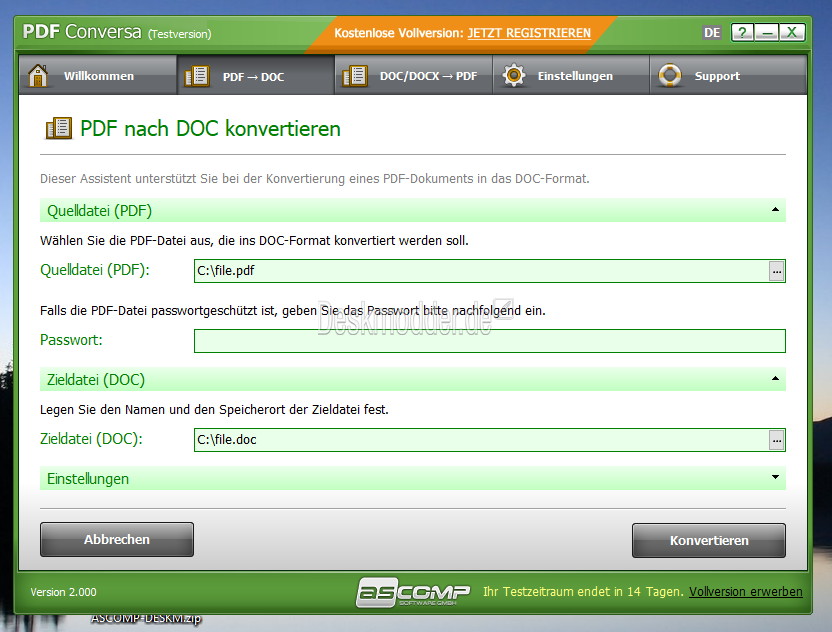The height and width of the screenshot is (632, 832).
Task: Click the gear icon on Einstellungen tab
Action: pyautogui.click(x=514, y=75)
